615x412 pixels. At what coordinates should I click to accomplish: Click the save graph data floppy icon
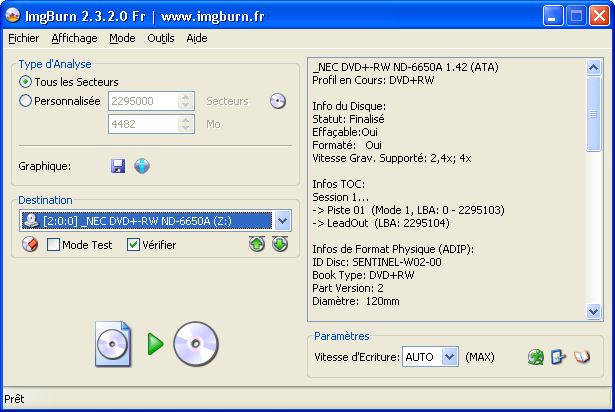118,166
